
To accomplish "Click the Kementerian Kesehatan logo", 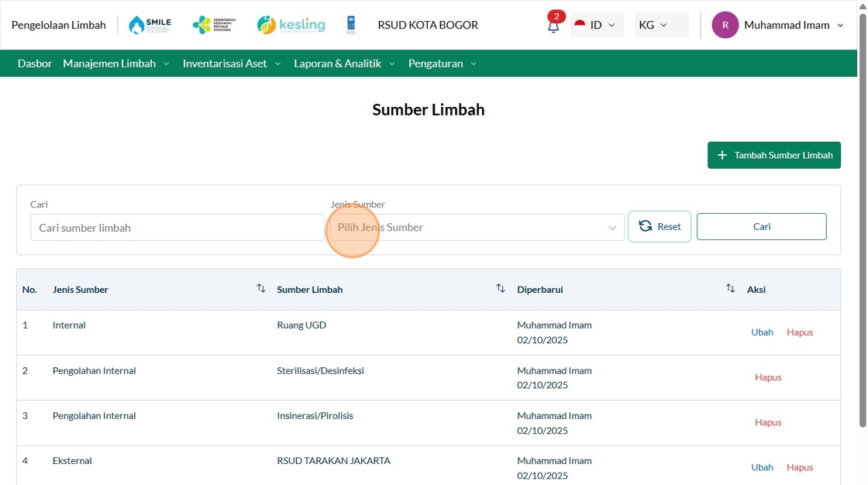I will [x=214, y=25].
